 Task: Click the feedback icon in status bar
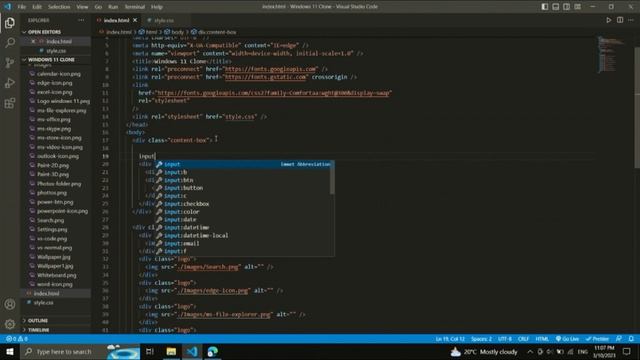[x=619, y=339]
